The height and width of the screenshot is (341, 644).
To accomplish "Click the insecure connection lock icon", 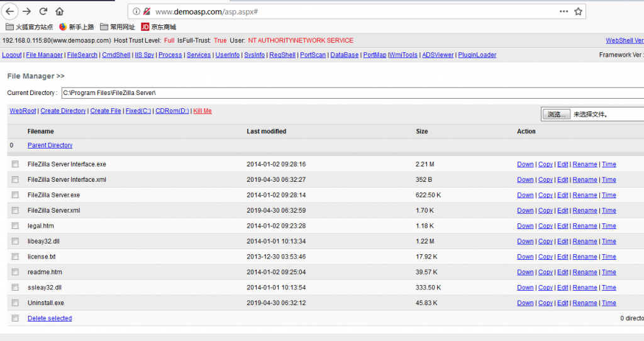I will coord(146,11).
